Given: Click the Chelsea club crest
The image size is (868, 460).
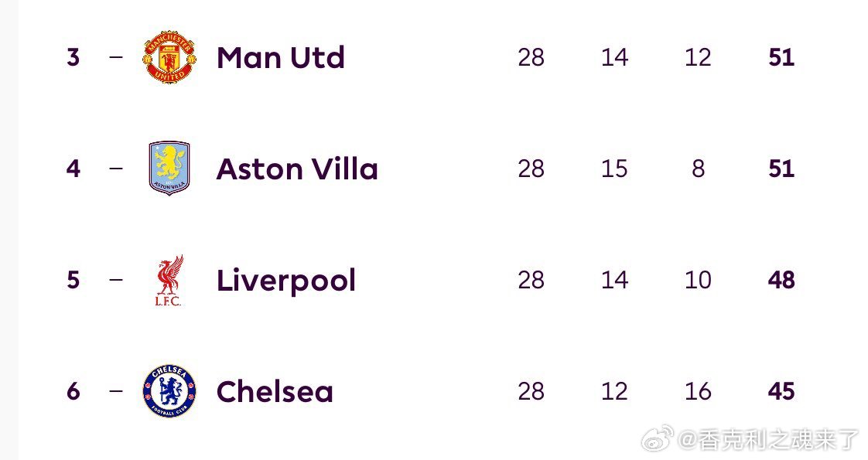Looking at the screenshot, I should [169, 391].
